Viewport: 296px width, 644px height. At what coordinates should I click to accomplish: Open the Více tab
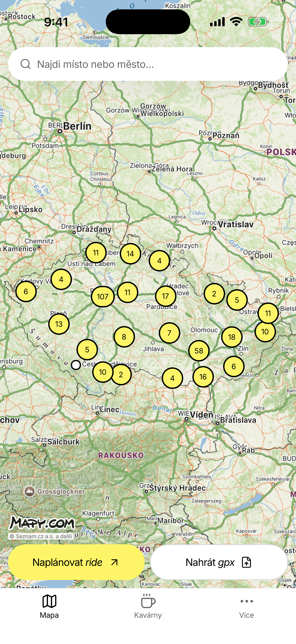point(247,607)
